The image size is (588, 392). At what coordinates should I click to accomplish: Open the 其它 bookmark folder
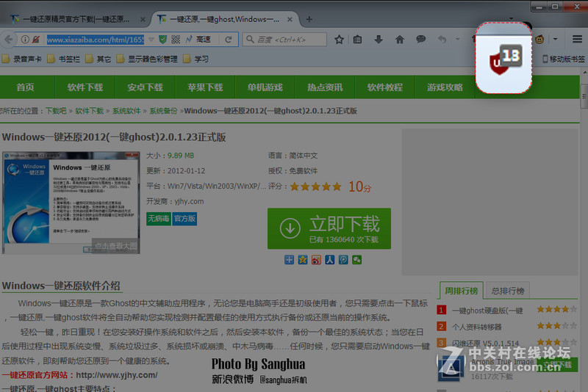[x=98, y=59]
